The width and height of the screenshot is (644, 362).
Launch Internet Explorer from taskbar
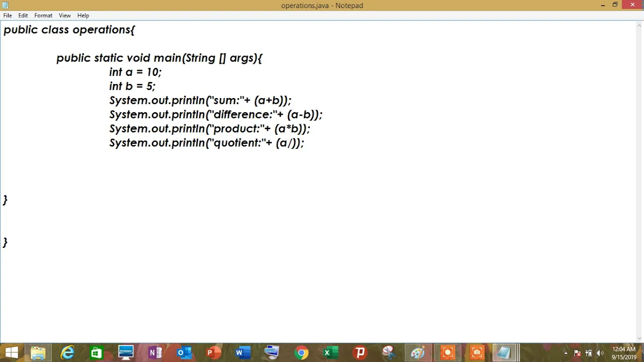point(67,352)
